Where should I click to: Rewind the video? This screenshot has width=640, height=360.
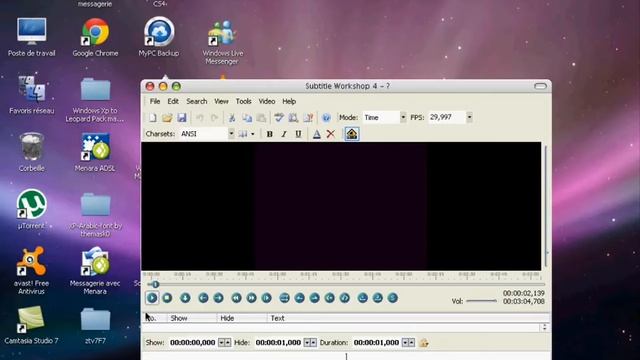point(236,298)
